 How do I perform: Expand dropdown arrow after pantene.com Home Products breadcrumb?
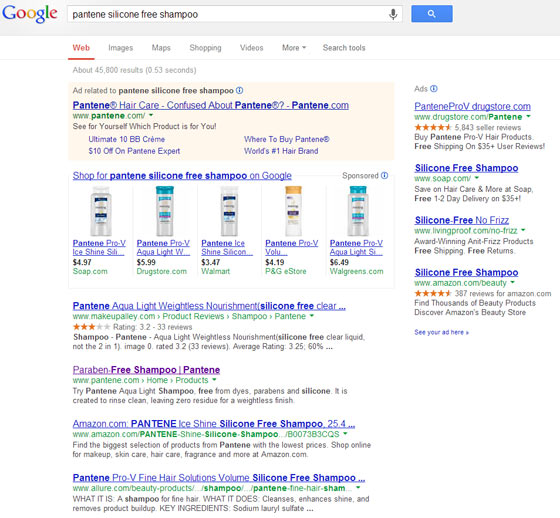214,380
